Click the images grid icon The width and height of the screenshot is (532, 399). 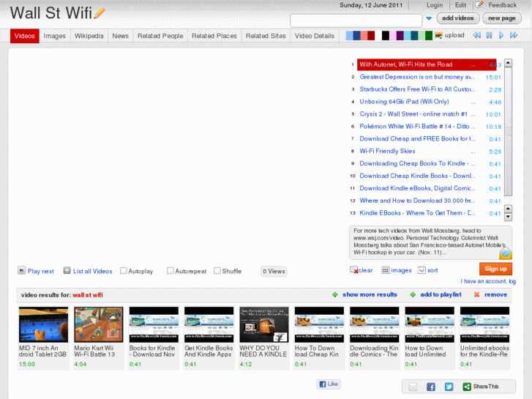386,270
